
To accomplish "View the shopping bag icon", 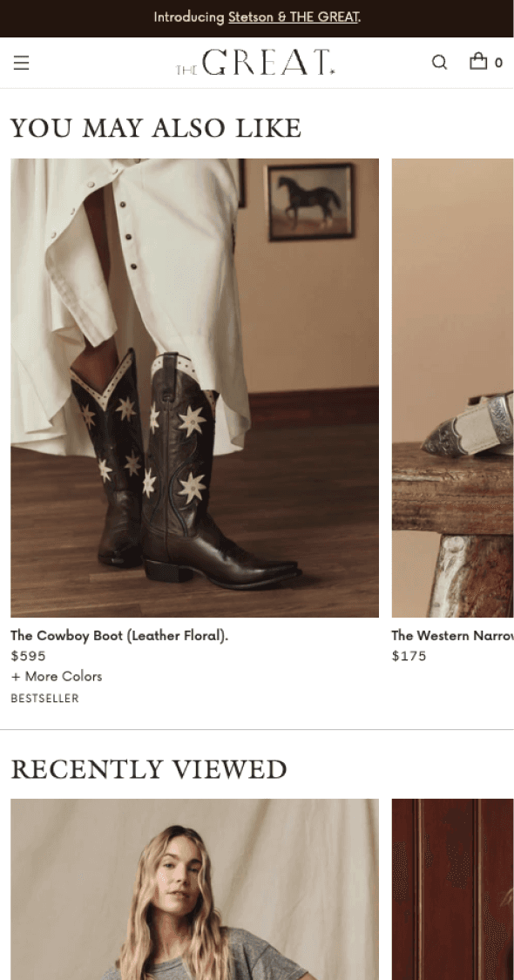I will [478, 61].
